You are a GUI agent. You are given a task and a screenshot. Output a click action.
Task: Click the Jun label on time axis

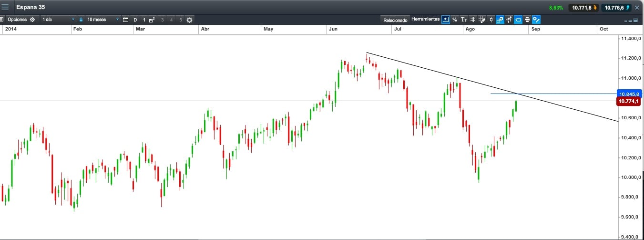[x=333, y=29]
